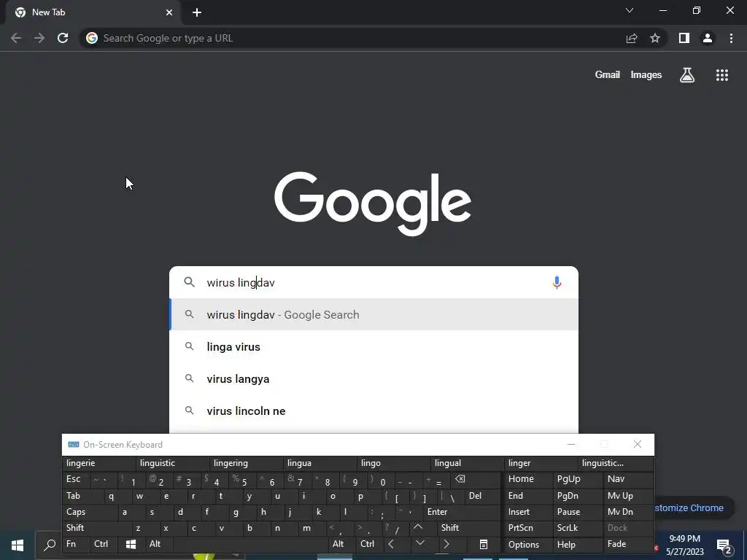Image resolution: width=747 pixels, height=560 pixels.
Task: Click the Gmail link
Action: 608,75
